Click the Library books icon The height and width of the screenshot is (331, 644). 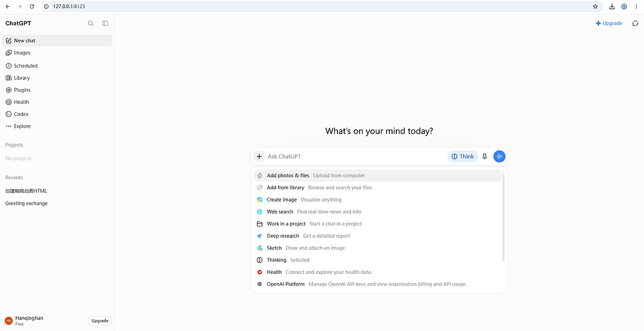pyautogui.click(x=9, y=78)
